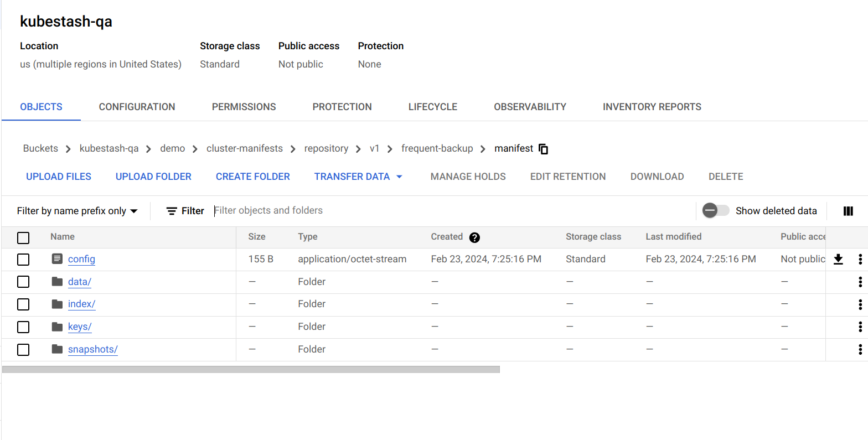868x440 pixels.
Task: Click the Type column header
Action: (x=308, y=237)
